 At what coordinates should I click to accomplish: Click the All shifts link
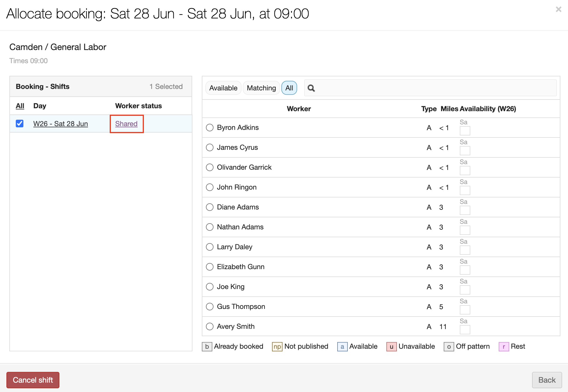(x=20, y=106)
